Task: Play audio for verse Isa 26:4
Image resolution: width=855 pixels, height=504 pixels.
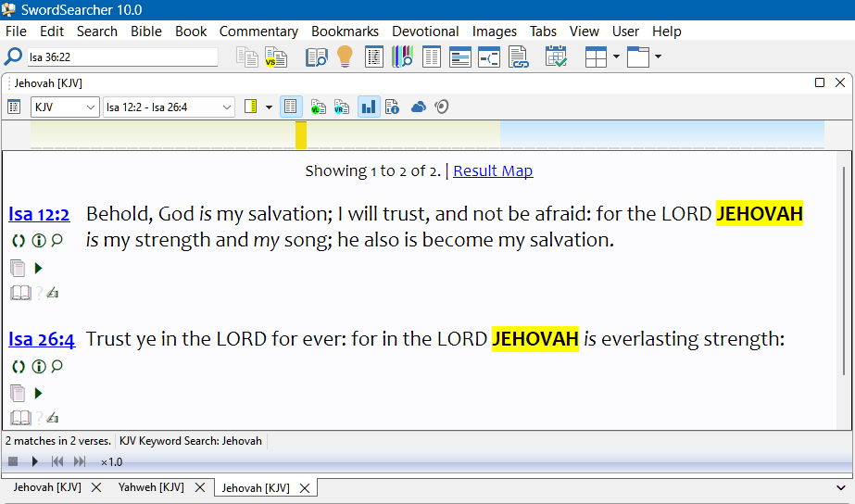Action: 38,393
